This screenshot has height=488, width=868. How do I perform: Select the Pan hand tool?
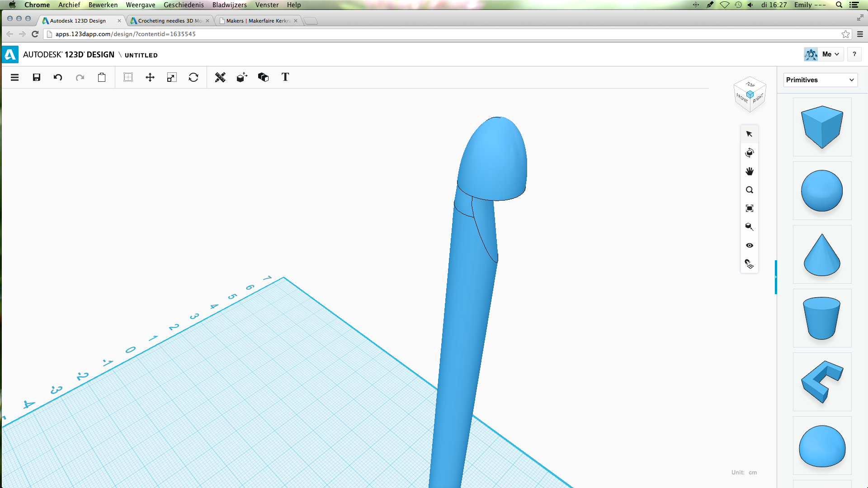coord(750,171)
